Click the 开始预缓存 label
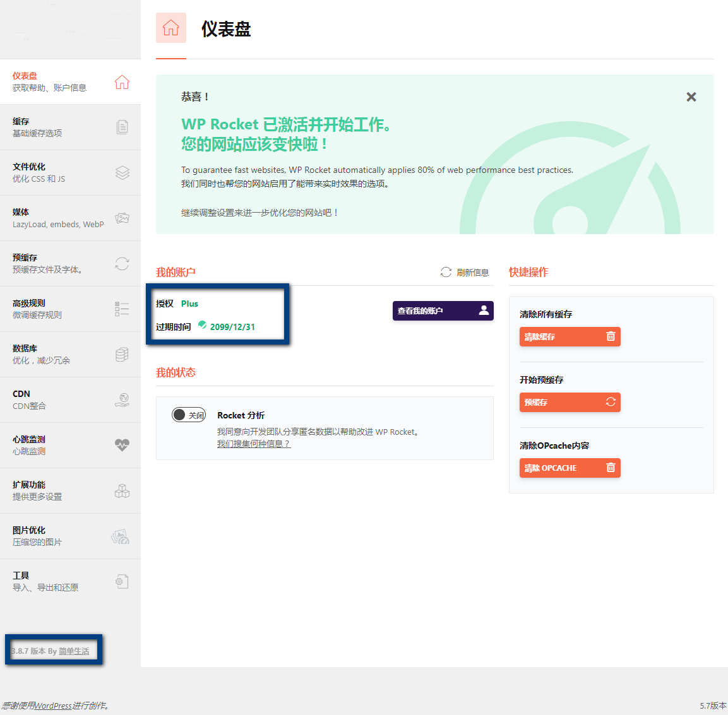728x715 pixels. [x=541, y=379]
